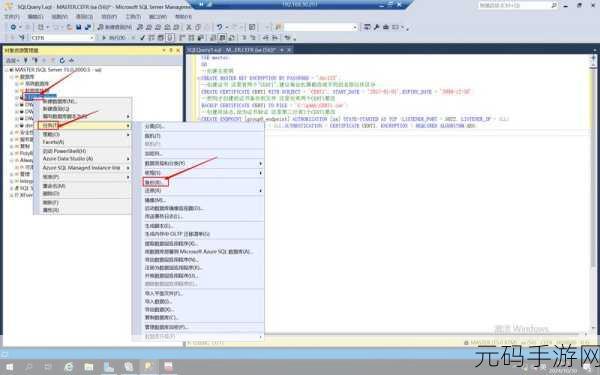This screenshot has height=375, width=600.
Task: Choose deploy database to Microsoft Azure SQL entry
Action: coord(198,252)
